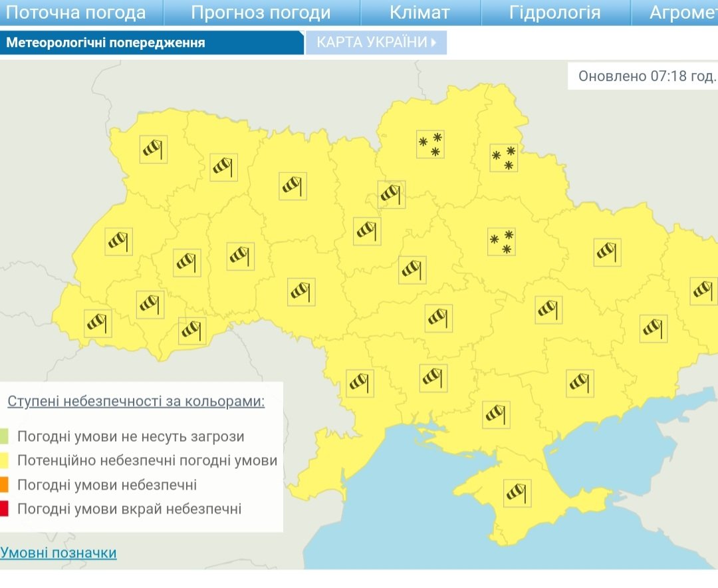718x588 pixels.
Task: Select the snow warning icon in Chernihiv region
Action: point(429,144)
